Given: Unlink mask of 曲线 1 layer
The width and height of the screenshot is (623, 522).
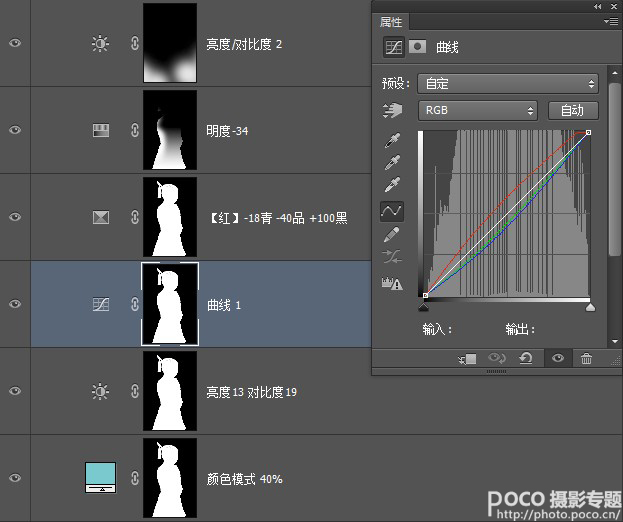Looking at the screenshot, I should [135, 304].
